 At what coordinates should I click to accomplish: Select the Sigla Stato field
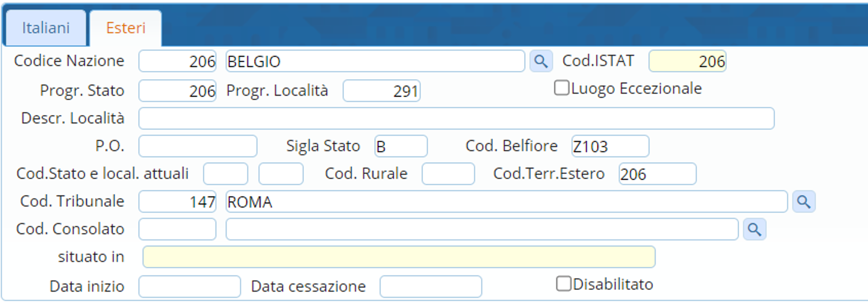(400, 146)
